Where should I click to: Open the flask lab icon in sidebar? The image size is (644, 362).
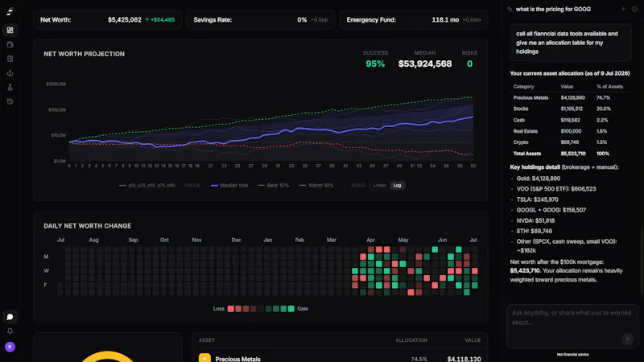pyautogui.click(x=10, y=87)
